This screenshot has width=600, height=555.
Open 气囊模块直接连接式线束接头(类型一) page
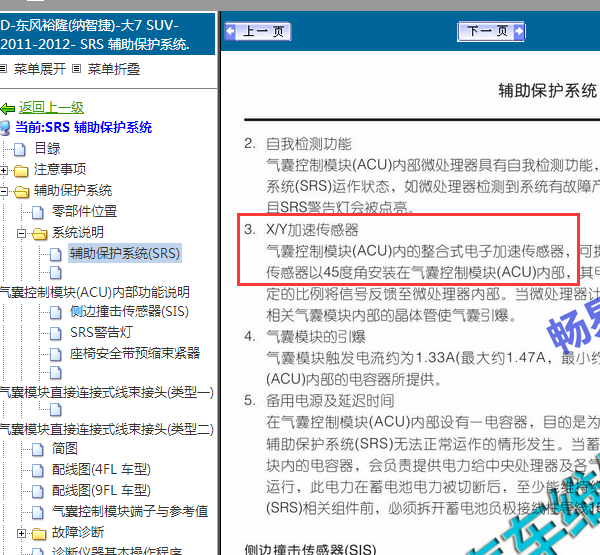[x=107, y=392]
